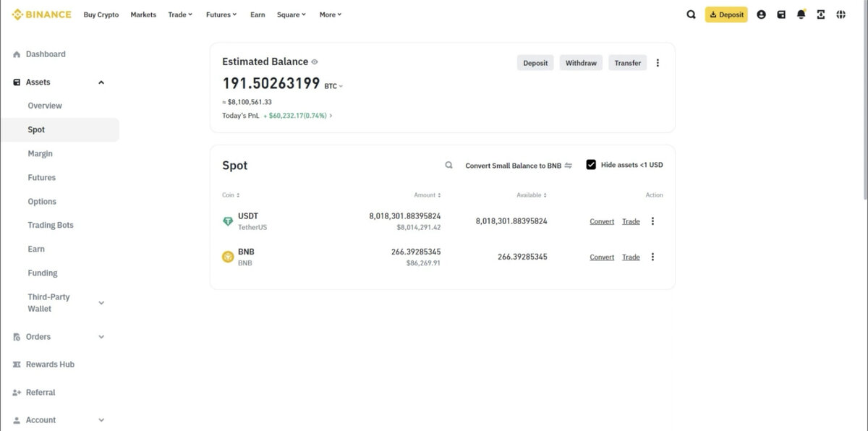Expand the Account section chevron
The image size is (868, 431).
[101, 420]
